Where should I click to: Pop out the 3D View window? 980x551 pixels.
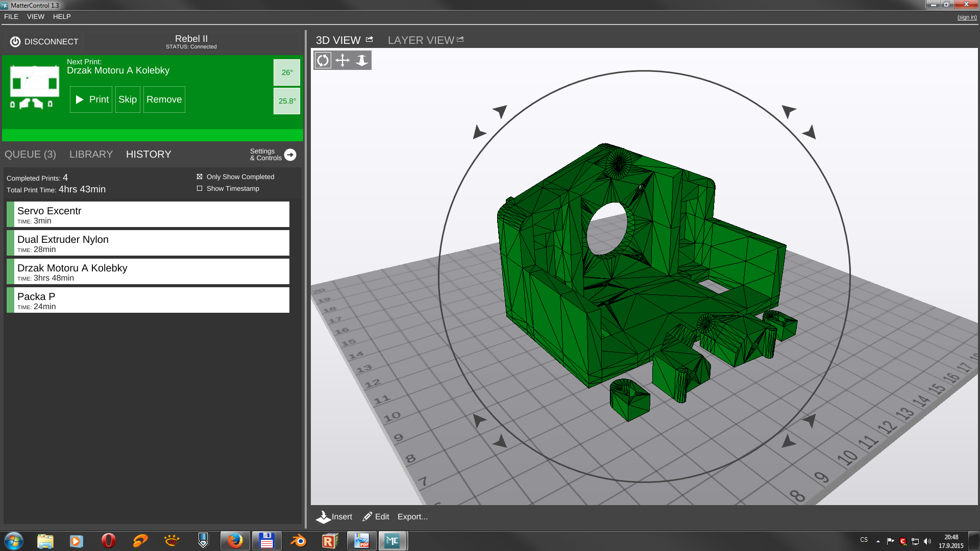pos(370,39)
